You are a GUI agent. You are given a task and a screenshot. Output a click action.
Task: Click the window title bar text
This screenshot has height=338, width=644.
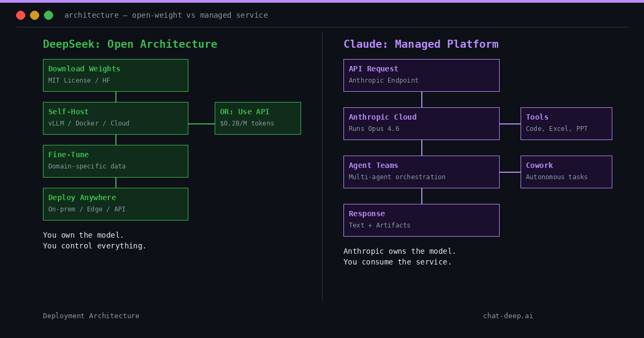166,15
